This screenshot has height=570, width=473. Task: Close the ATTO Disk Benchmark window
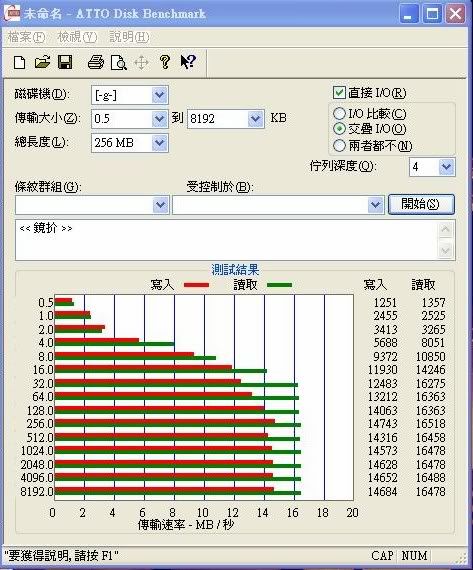(x=455, y=14)
